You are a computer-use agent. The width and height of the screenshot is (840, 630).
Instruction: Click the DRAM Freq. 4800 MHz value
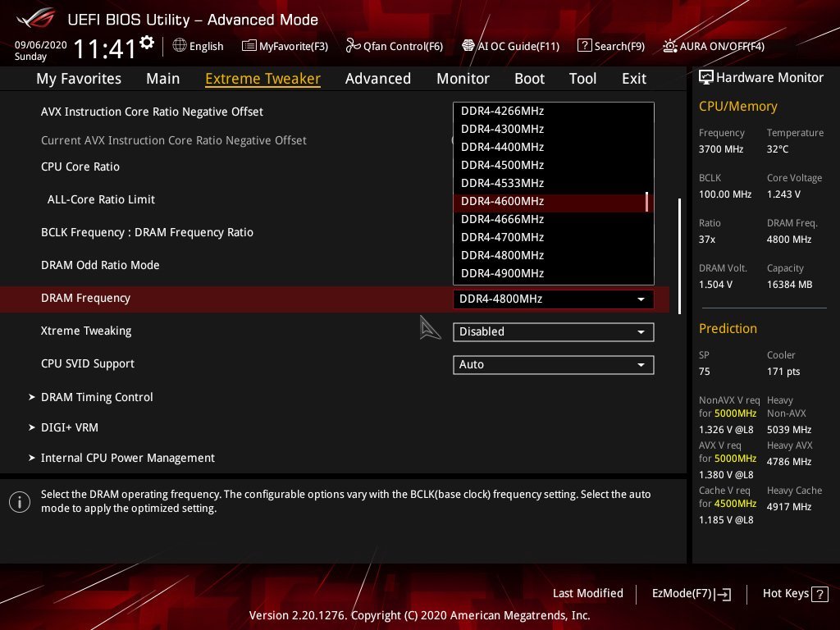[789, 240]
